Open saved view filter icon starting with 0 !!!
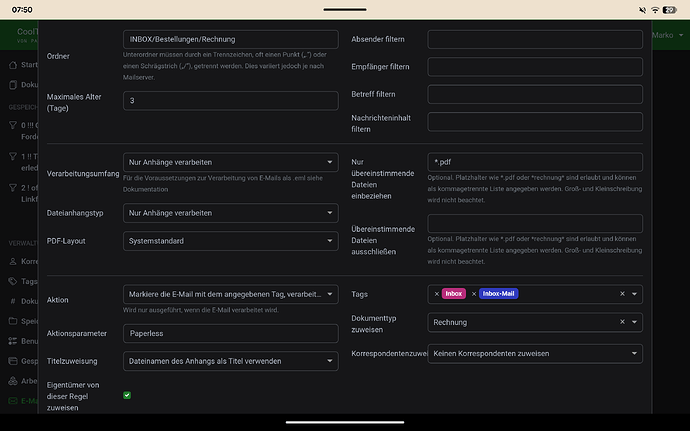This screenshot has width=690, height=431. tap(13, 125)
